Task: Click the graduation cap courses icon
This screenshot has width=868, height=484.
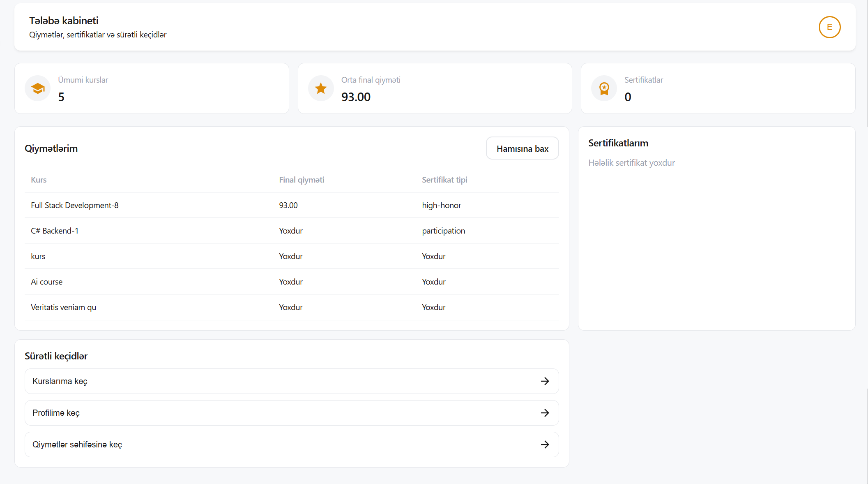Action: (x=38, y=88)
